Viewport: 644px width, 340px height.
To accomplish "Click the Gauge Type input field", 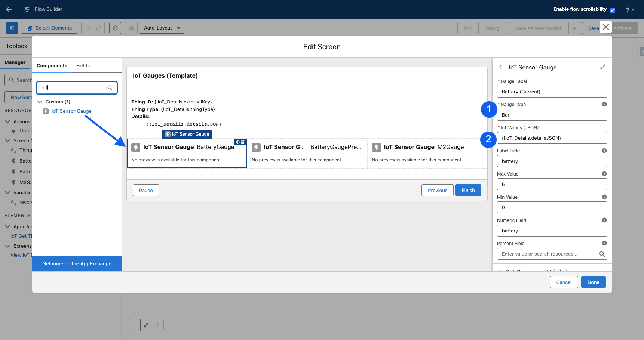I will [552, 115].
